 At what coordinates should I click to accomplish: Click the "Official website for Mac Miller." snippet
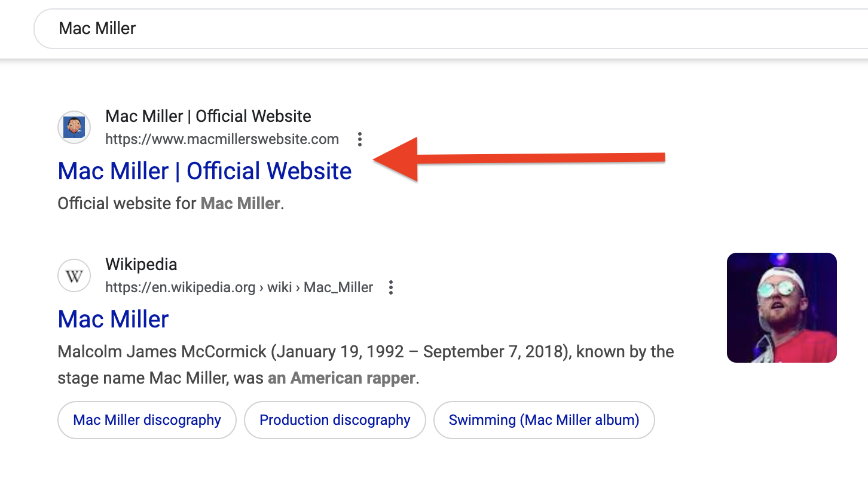(171, 204)
